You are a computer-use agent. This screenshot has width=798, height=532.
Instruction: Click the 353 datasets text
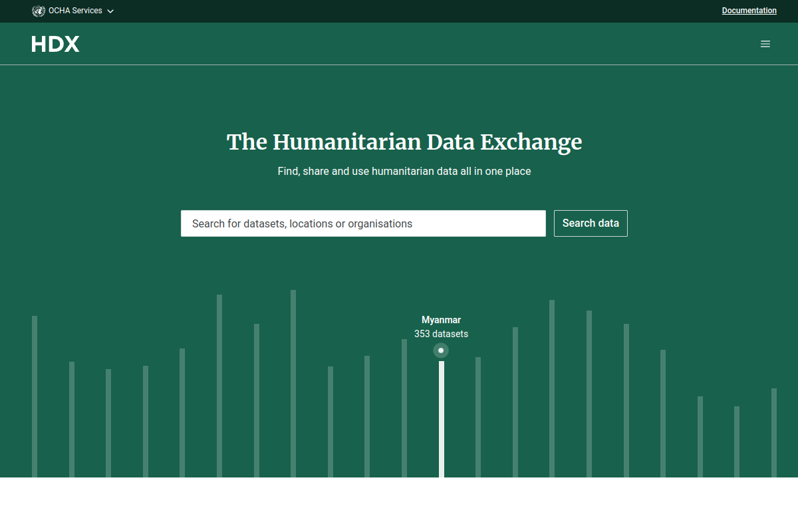(x=441, y=334)
